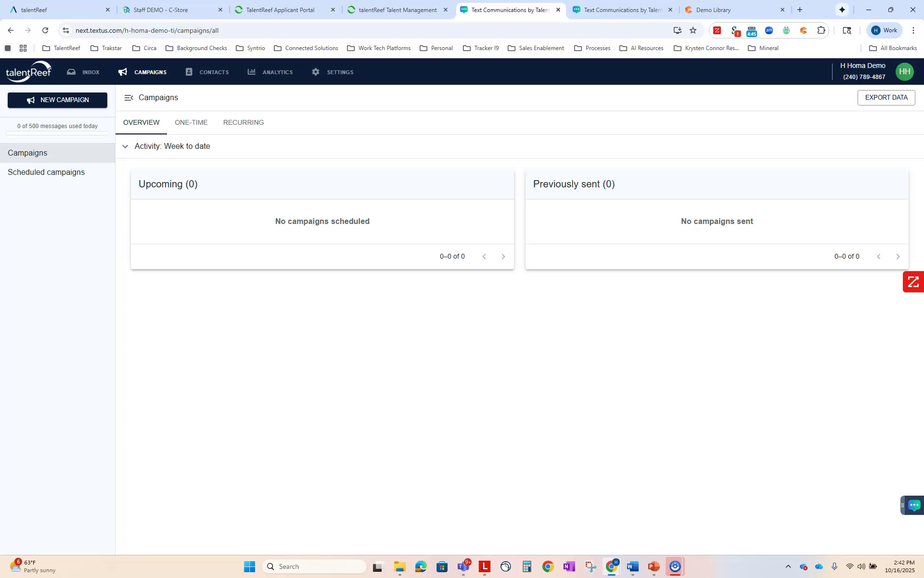The height and width of the screenshot is (578, 924).
Task: Click the EXPORT DATA button
Action: pyautogui.click(x=886, y=97)
